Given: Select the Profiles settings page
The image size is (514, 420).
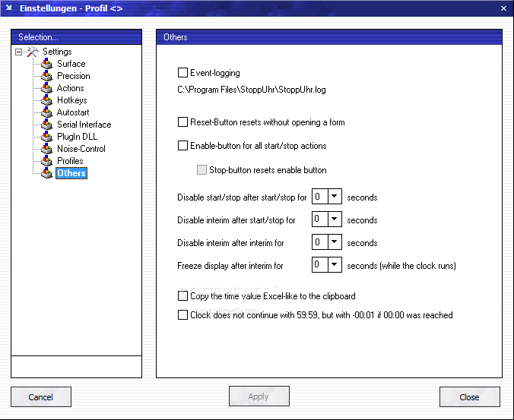Looking at the screenshot, I should coord(70,160).
